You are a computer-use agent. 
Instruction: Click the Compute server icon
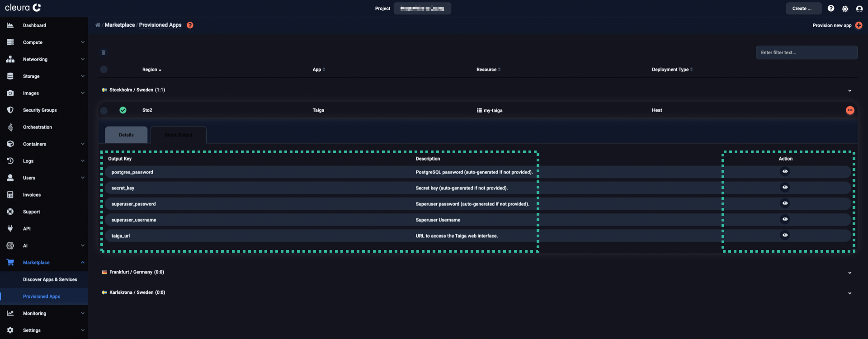10,42
